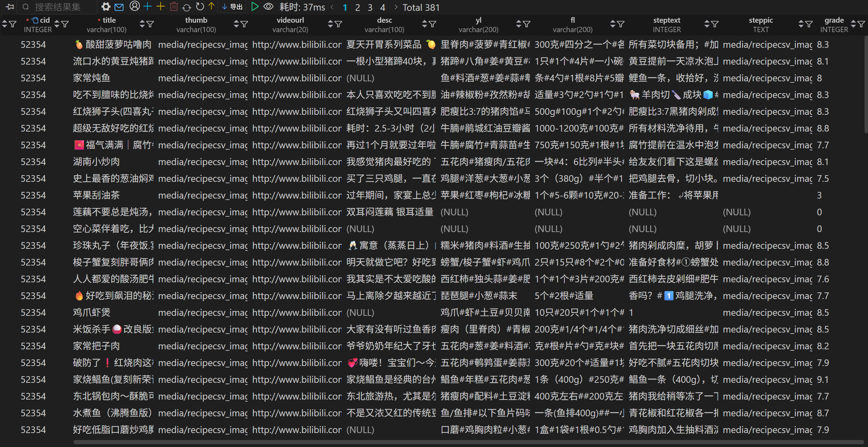Screen dimensions: 868x447
Task: Run the query with the green play icon
Action: 255,7
